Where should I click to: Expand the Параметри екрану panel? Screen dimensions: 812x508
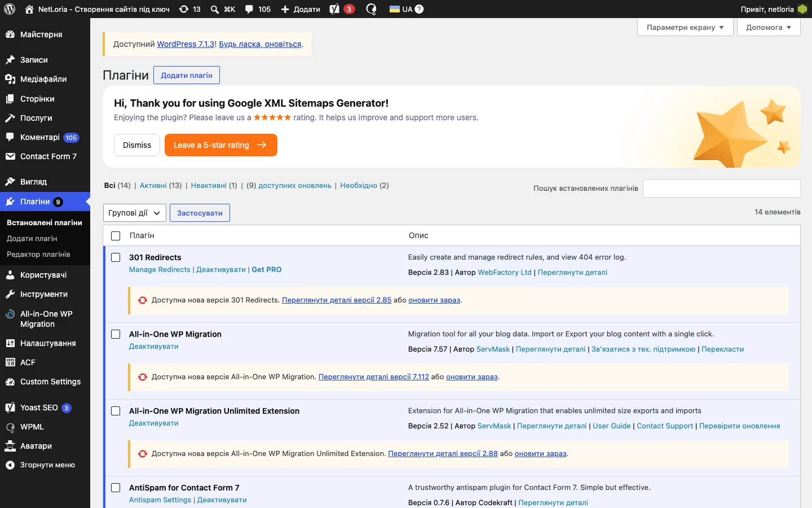point(685,27)
